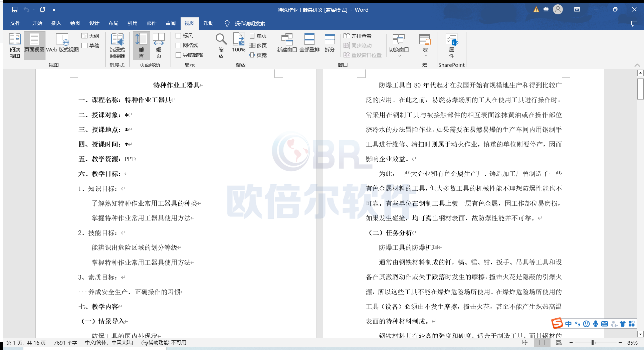
Task: Click View Side by Side (并排查看)
Action: pos(358,36)
